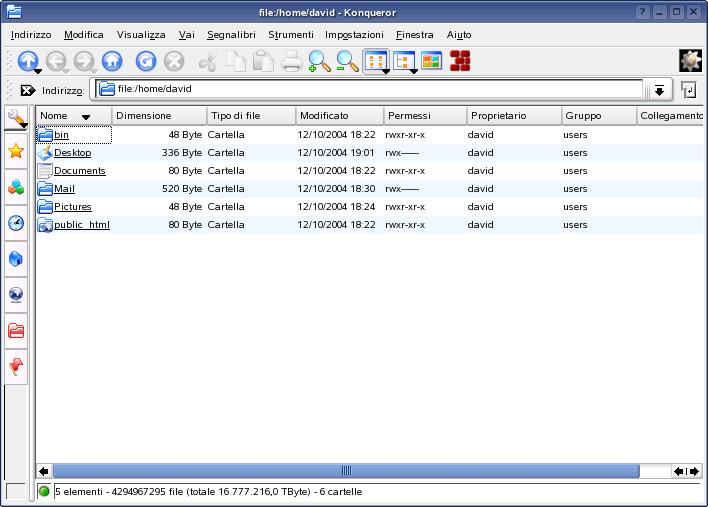Sort by Tipo di file header

(251, 116)
